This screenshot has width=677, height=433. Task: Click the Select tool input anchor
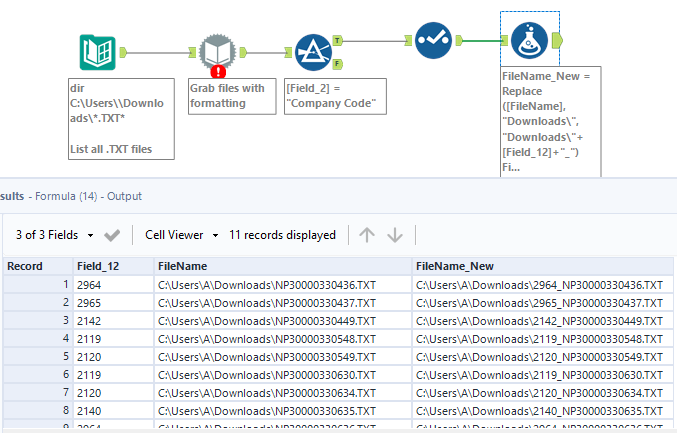[408, 41]
